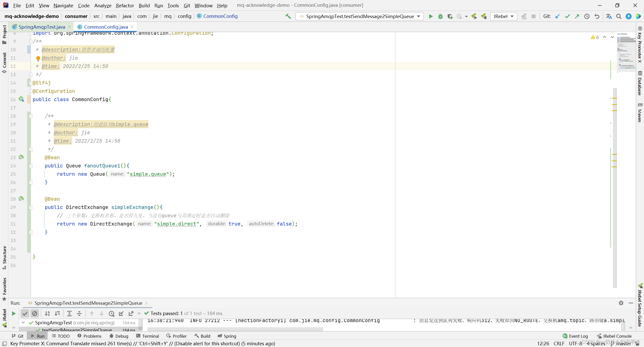Image resolution: width=644 pixels, height=347 pixels.
Task: Fold the fanoutQueue1 method at line 24
Action: click(31, 166)
